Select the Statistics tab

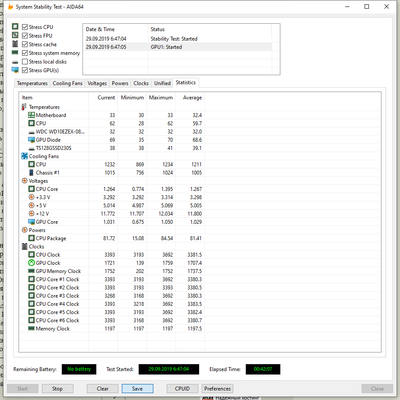point(186,83)
